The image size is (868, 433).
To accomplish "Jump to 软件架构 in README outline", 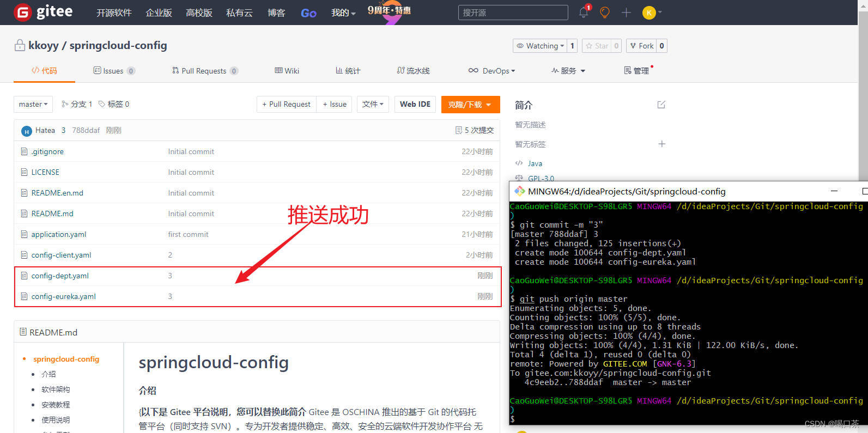I will click(x=56, y=389).
